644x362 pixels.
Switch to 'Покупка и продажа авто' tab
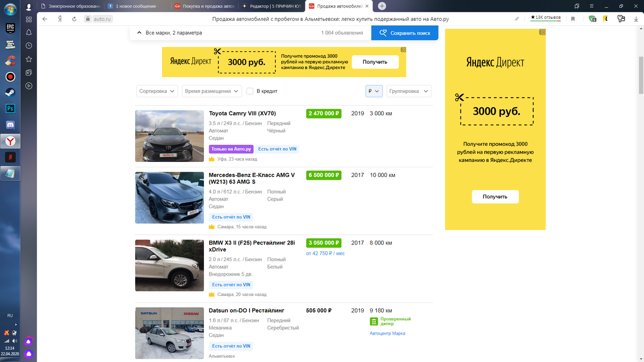pos(204,6)
